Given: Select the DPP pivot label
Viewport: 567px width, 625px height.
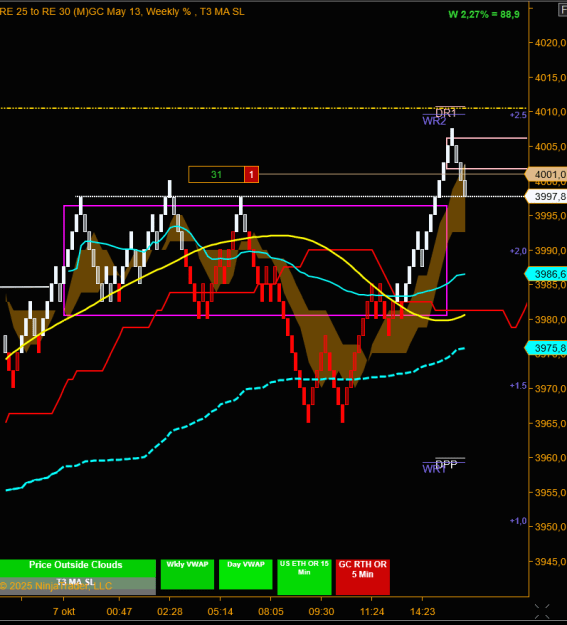Looking at the screenshot, I should point(446,464).
